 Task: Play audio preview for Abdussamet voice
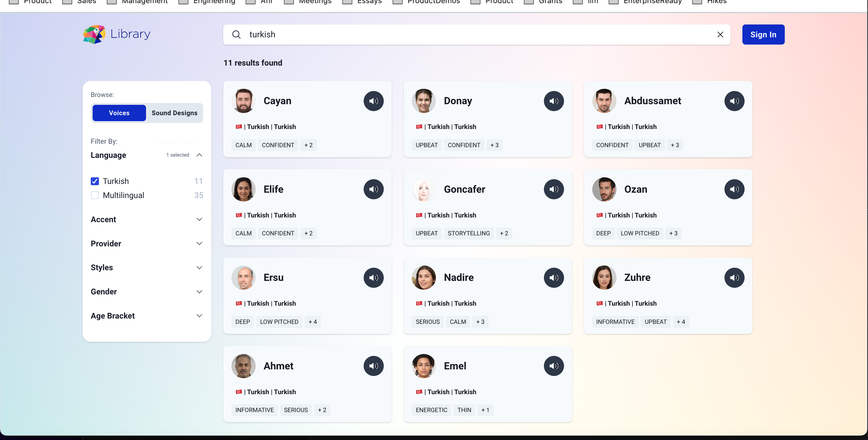point(734,100)
